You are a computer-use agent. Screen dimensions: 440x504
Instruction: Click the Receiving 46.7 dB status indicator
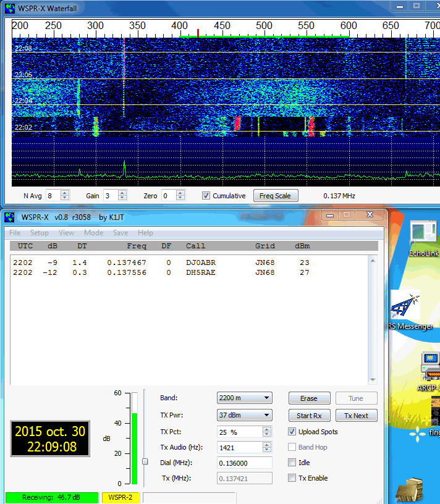(x=52, y=497)
